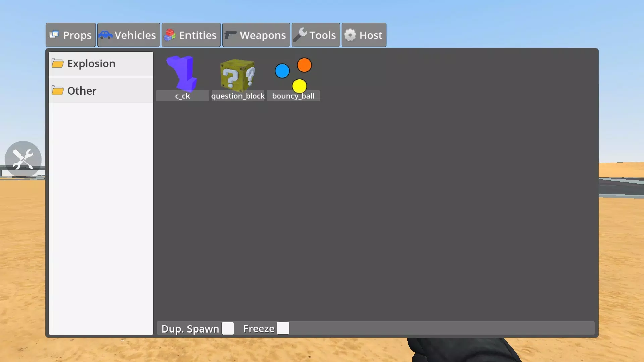Open the Props tab

71,35
